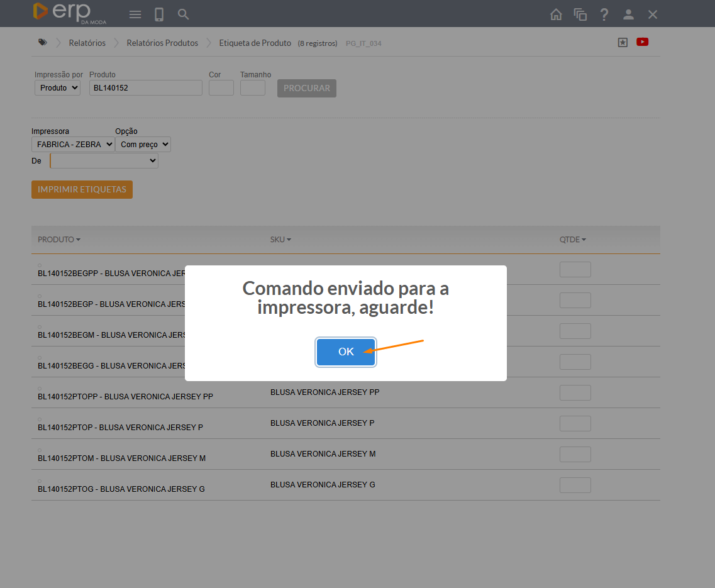Click the YouTube video icon

[642, 42]
